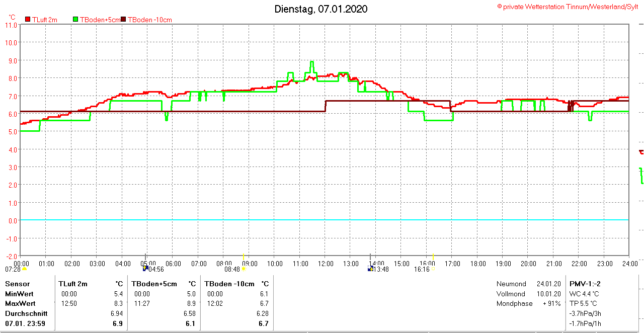Click the green peak at 8.9 near 11:27
The width and height of the screenshot is (644, 333).
click(311, 62)
